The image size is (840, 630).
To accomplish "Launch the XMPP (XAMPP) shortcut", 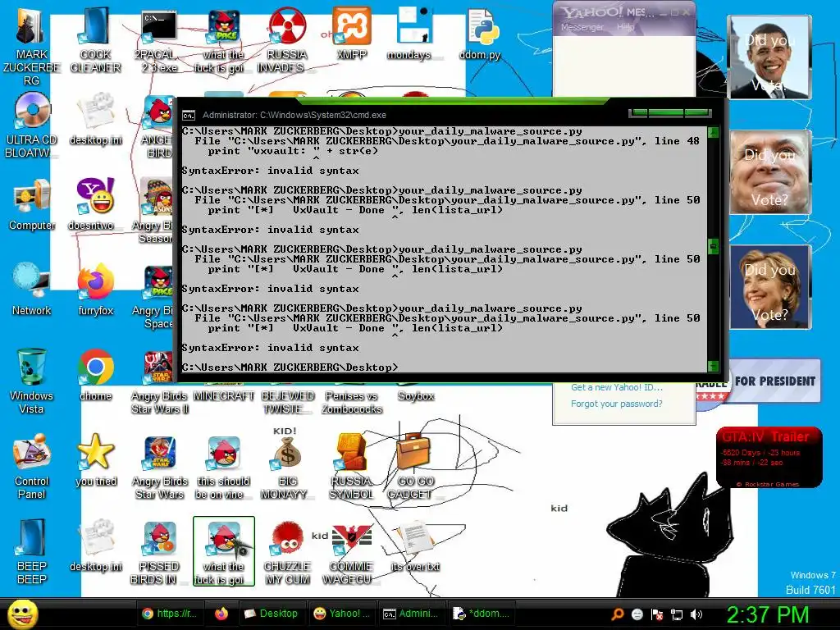I will [351, 25].
